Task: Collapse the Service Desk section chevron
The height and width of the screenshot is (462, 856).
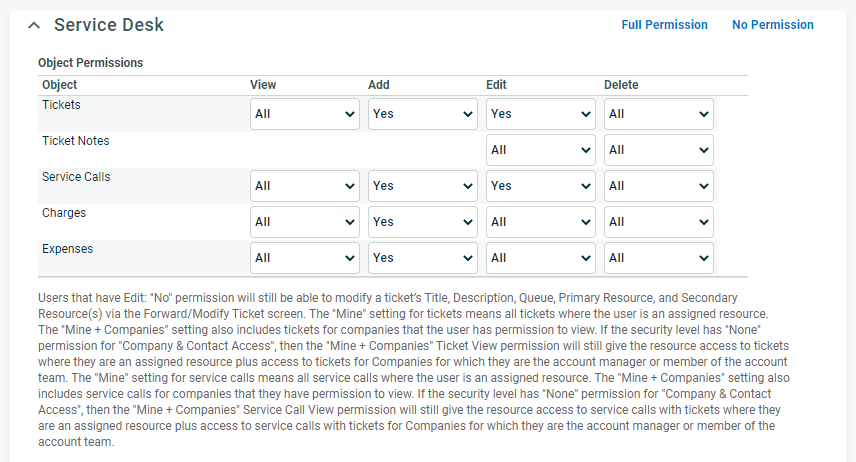Action: [34, 25]
